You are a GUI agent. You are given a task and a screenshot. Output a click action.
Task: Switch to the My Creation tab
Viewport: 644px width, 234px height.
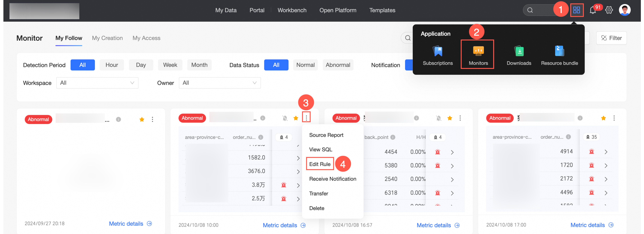107,38
